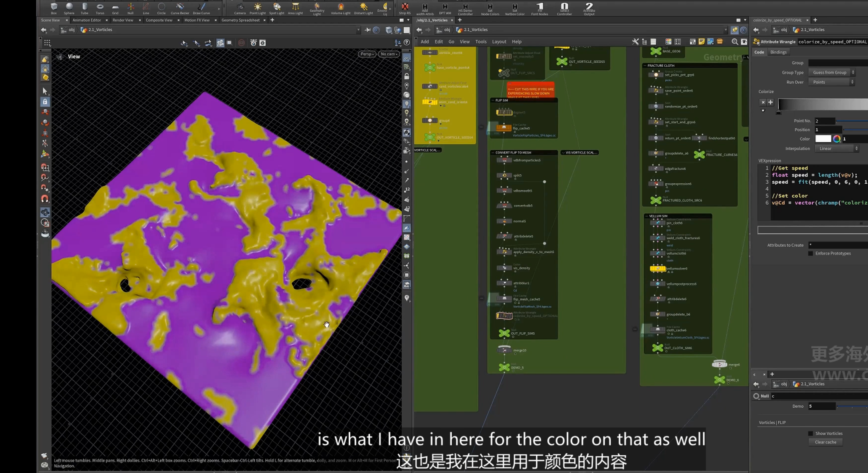The height and width of the screenshot is (473, 868).
Task: Toggle Show Vorticles checkbox
Action: (810, 433)
